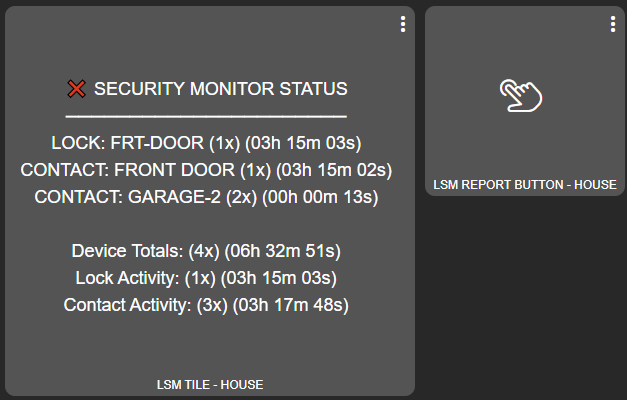627x400 pixels.
Task: Click the 00h 00m 13s garage duration
Action: (x=320, y=197)
